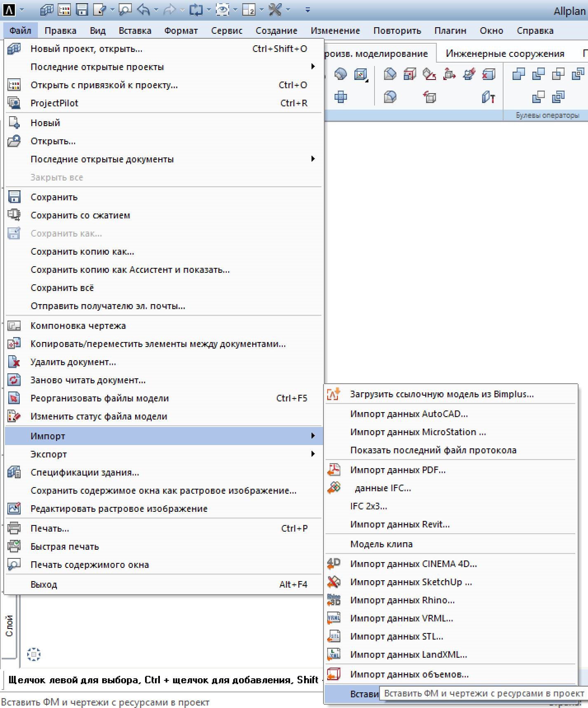Image resolution: width=588 pixels, height=708 pixels.
Task: Open dropdown arrow beside the wrench tools icon
Action: (288, 10)
